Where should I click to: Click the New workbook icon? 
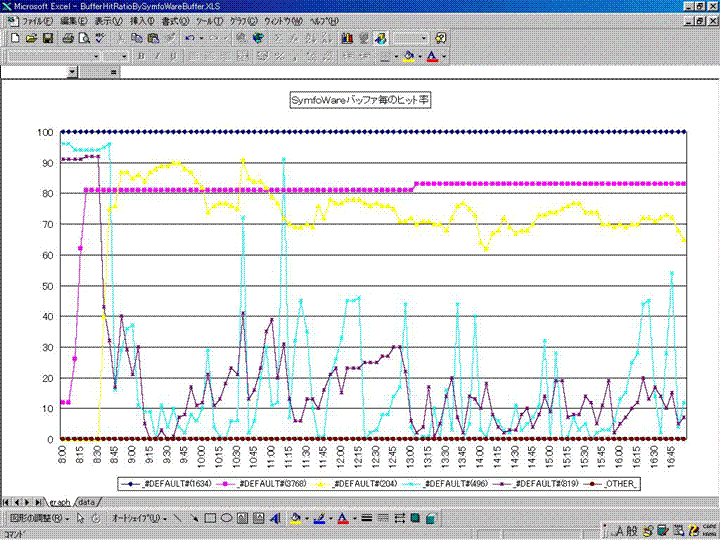[x=16, y=38]
